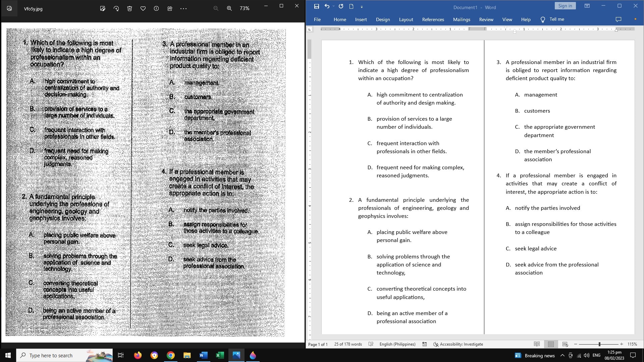
Task: Switch to Read Mode view
Action: (x=537, y=344)
